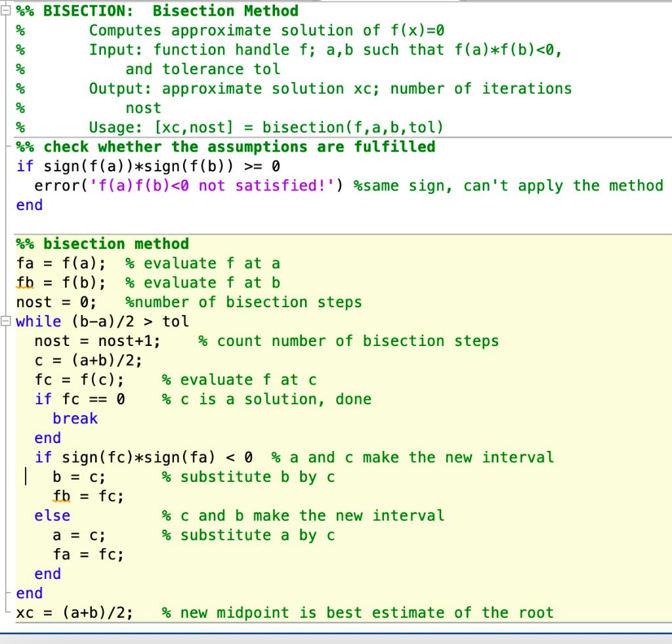Image resolution: width=672 pixels, height=644 pixels.
Task: Collapse the while loop with its fold marker
Action: 5,322
